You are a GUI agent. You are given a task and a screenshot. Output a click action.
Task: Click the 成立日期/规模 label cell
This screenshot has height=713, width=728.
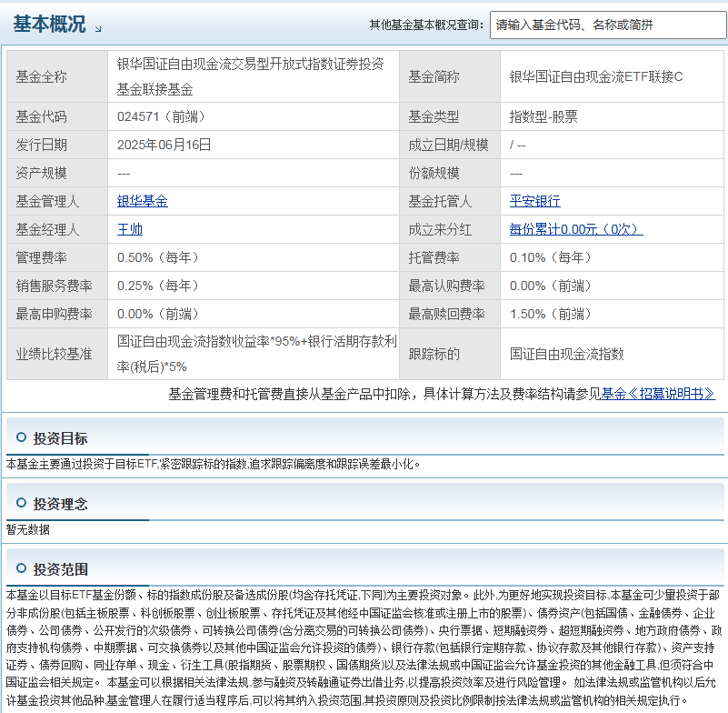coord(450,145)
